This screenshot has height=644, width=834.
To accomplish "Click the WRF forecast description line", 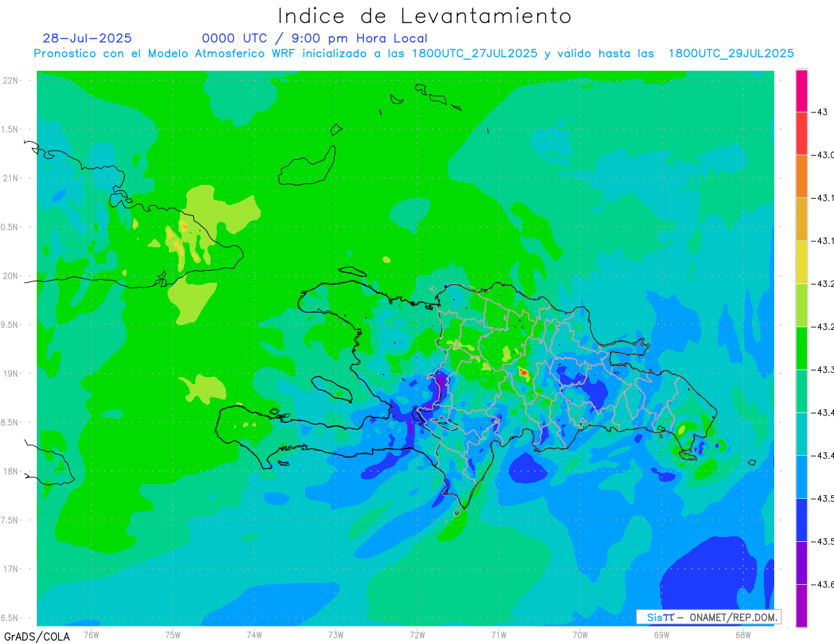I will pyautogui.click(x=414, y=53).
